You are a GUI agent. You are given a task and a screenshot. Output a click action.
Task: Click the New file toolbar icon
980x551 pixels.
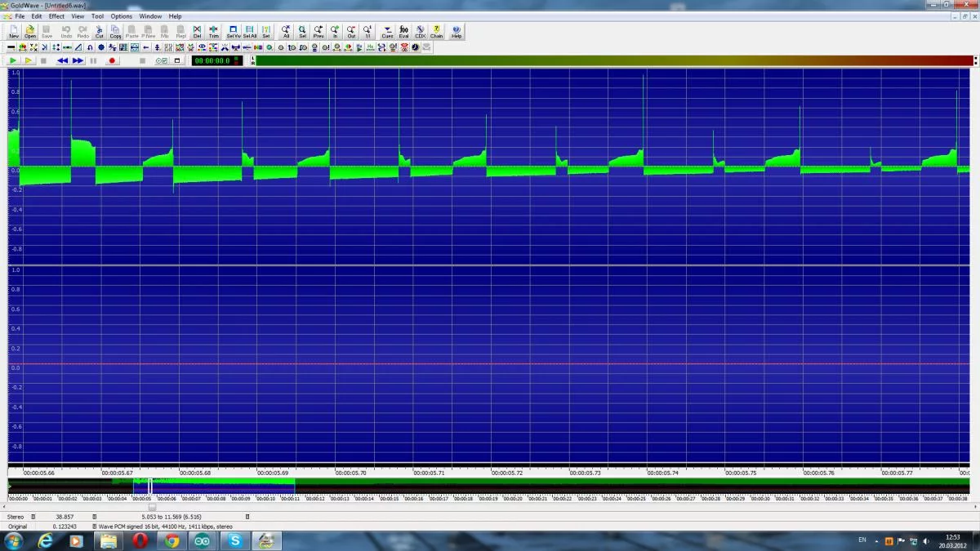pos(14,32)
